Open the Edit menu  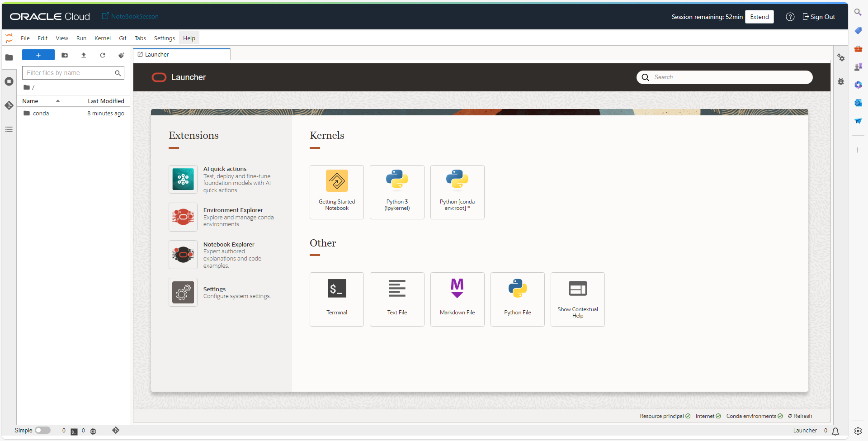(x=42, y=38)
